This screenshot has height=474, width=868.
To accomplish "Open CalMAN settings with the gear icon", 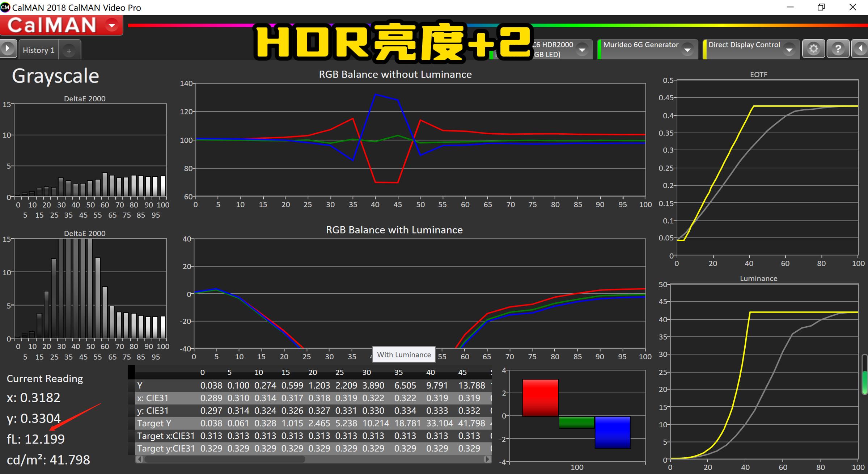I will tap(813, 48).
